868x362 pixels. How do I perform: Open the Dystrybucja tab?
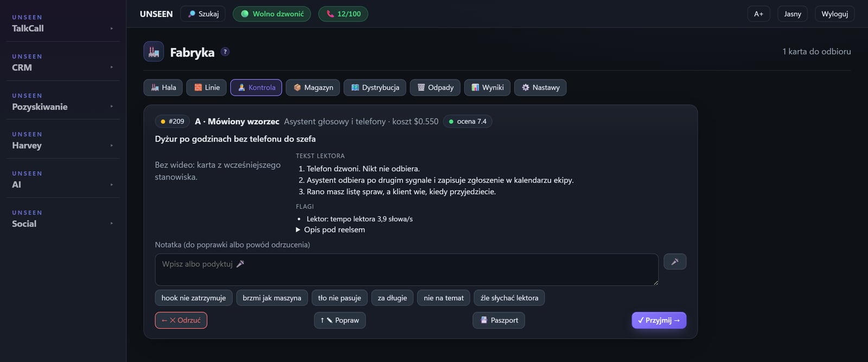click(375, 87)
